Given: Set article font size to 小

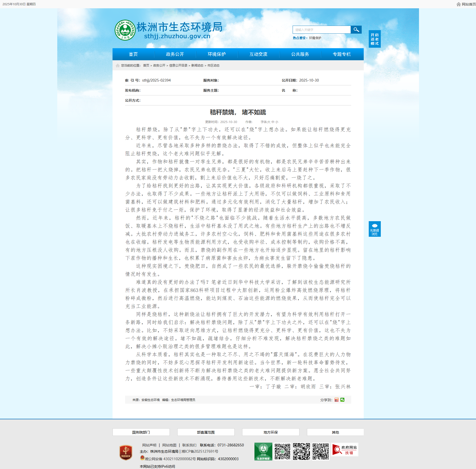Looking at the screenshot, I should click(277, 122).
